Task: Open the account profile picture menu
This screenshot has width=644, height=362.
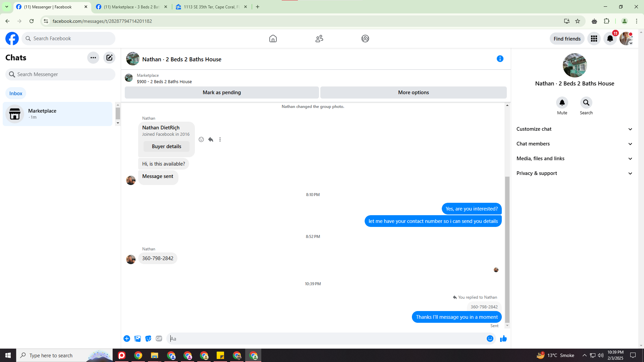Action: pos(626,39)
